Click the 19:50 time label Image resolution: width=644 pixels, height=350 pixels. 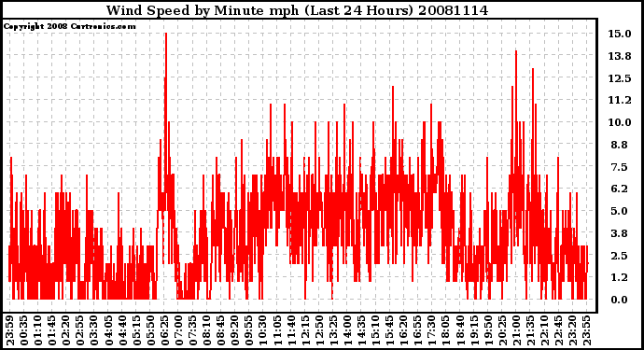(x=487, y=330)
